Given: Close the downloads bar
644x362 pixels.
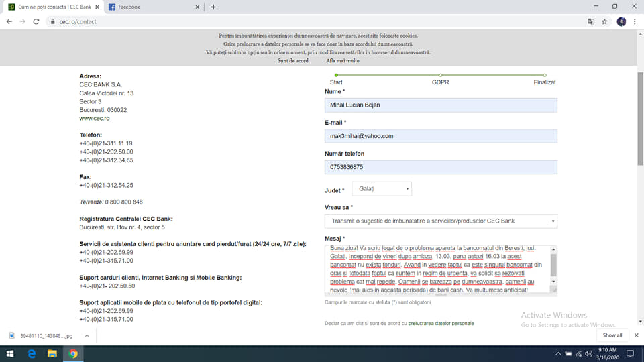Looking at the screenshot, I should (636, 335).
